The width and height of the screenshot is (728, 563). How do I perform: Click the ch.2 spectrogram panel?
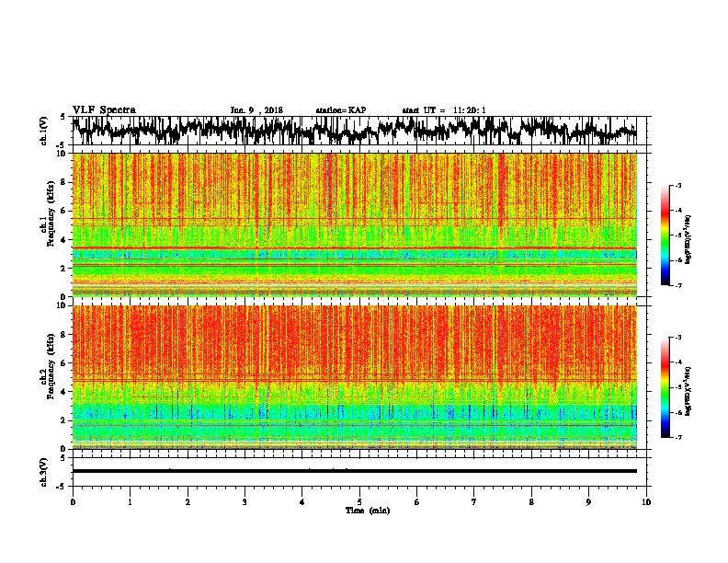pos(354,377)
